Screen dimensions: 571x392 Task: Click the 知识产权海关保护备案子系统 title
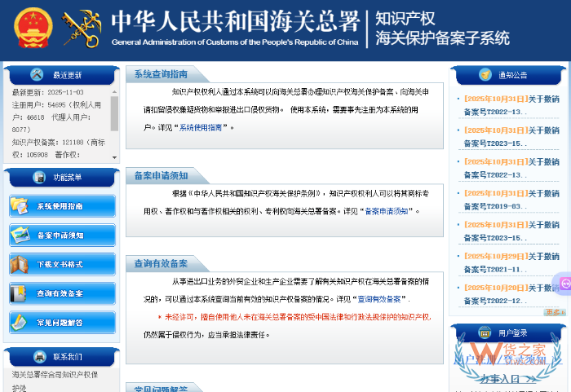click(x=442, y=29)
